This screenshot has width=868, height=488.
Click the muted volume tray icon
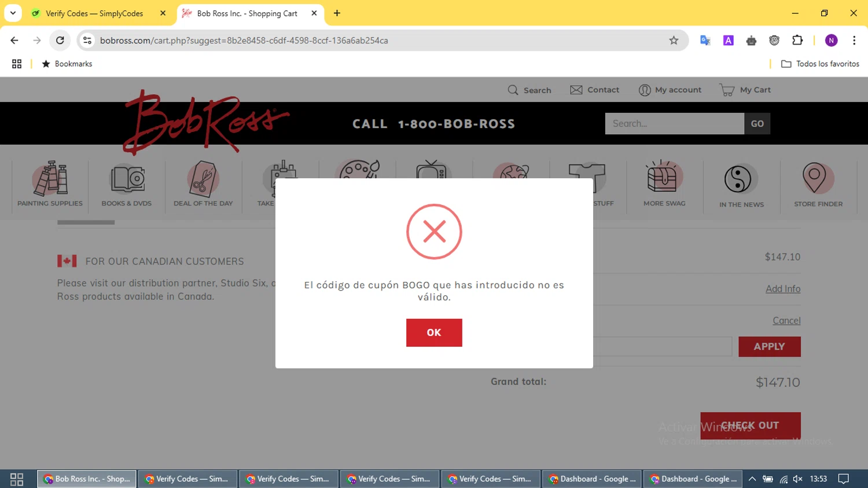(x=798, y=479)
